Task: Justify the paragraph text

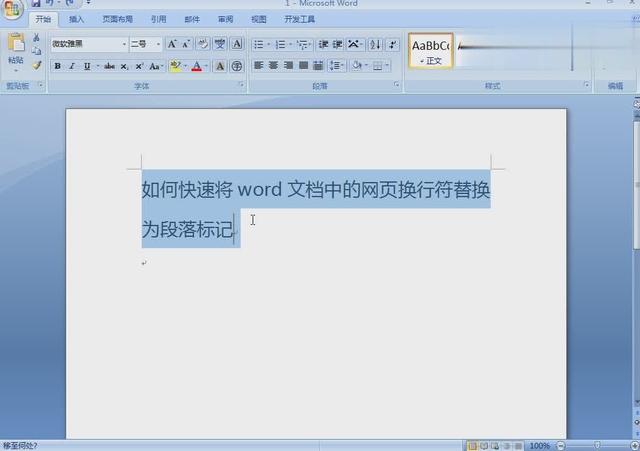Action: [303, 65]
